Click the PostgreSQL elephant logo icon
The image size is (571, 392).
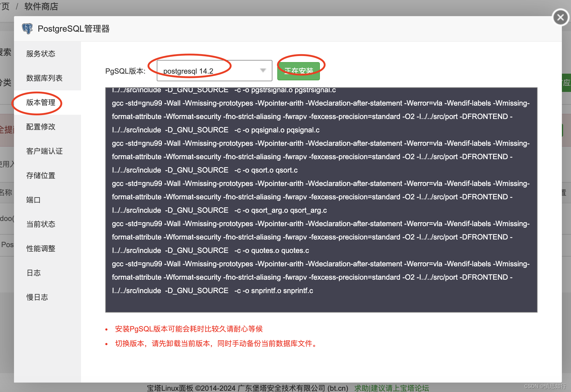[27, 29]
